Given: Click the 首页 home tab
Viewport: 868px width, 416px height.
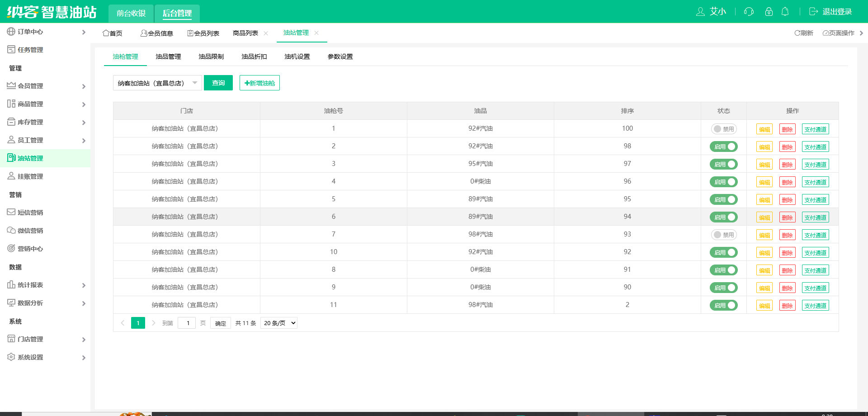Looking at the screenshot, I should (113, 33).
